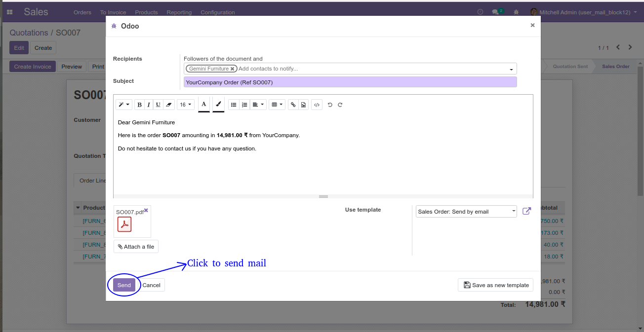The width and height of the screenshot is (644, 332).
Task: Open the font color picker
Action: (204, 105)
